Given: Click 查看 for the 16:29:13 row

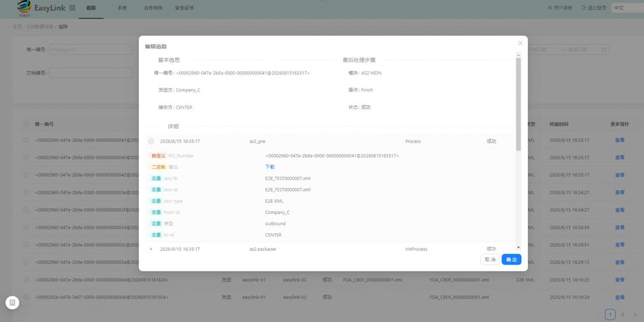Looking at the screenshot, I should (x=620, y=262).
